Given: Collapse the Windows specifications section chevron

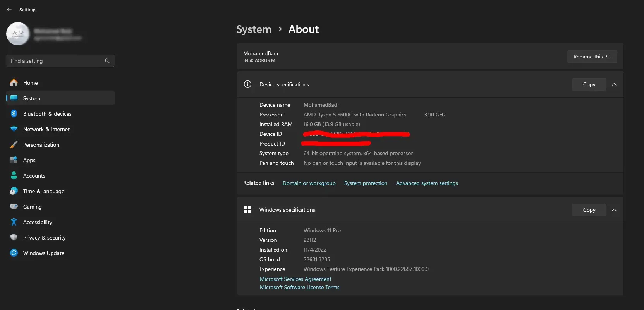Looking at the screenshot, I should [614, 210].
